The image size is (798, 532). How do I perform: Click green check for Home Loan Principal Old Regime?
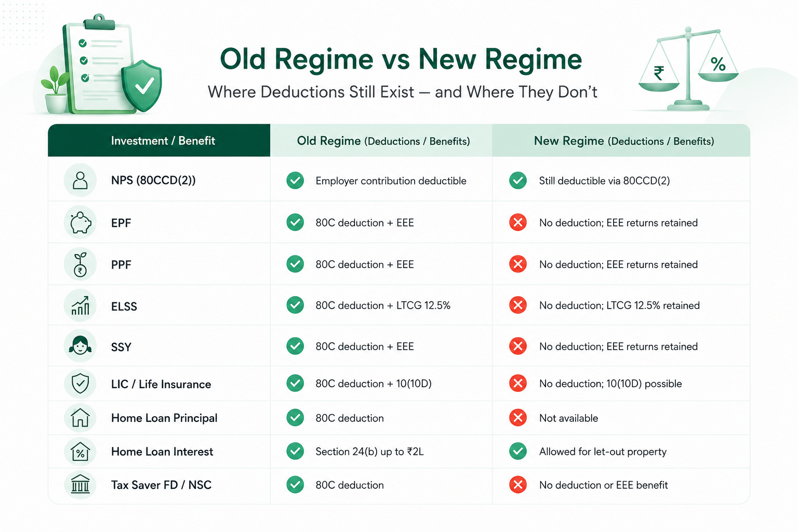point(295,418)
